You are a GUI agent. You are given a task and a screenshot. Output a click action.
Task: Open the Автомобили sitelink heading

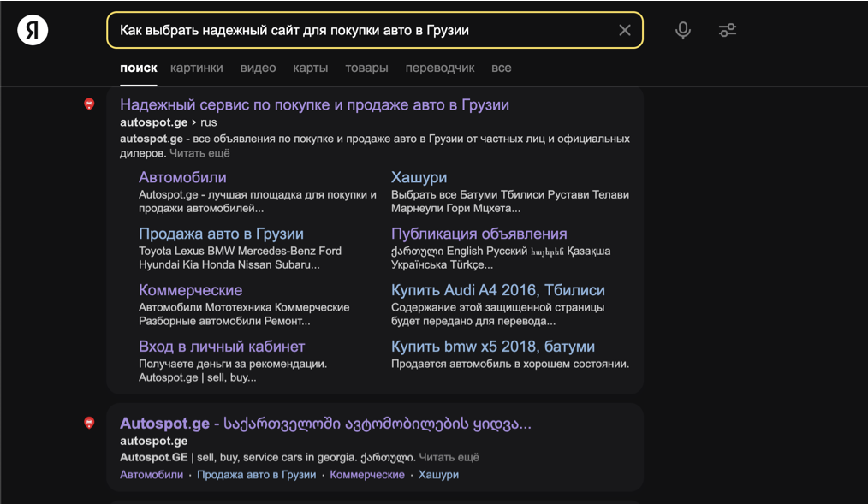click(x=182, y=177)
